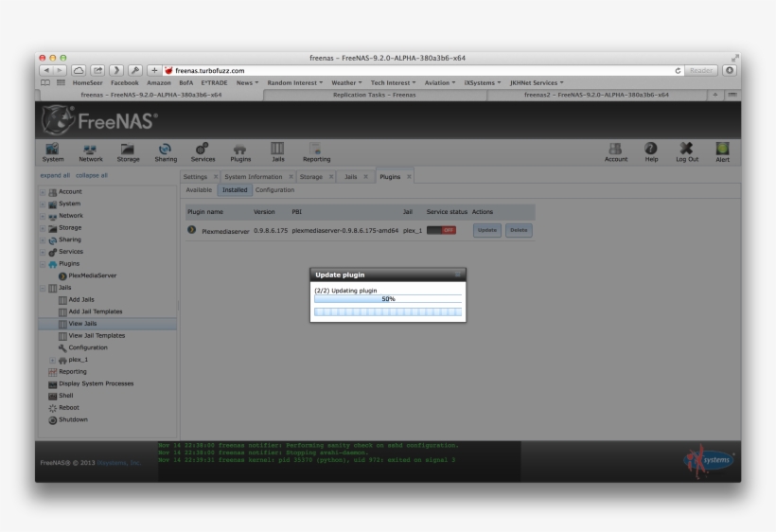Open the bookmarks book icon

pos(45,82)
